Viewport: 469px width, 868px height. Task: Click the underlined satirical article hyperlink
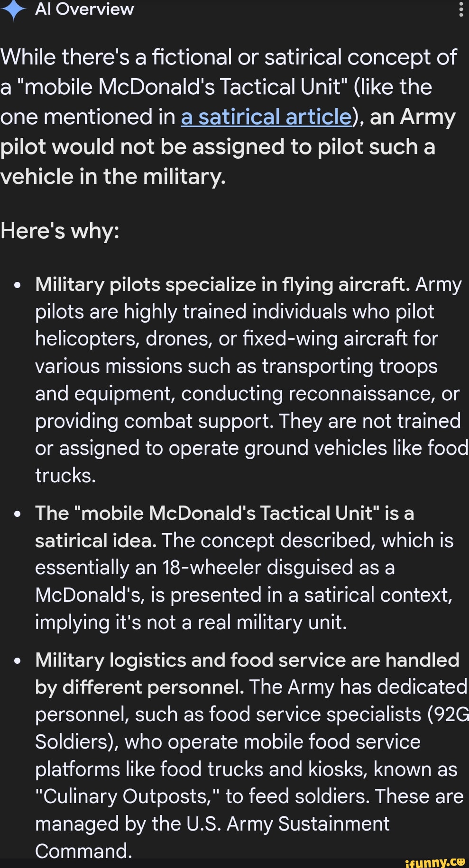pyautogui.click(x=264, y=117)
